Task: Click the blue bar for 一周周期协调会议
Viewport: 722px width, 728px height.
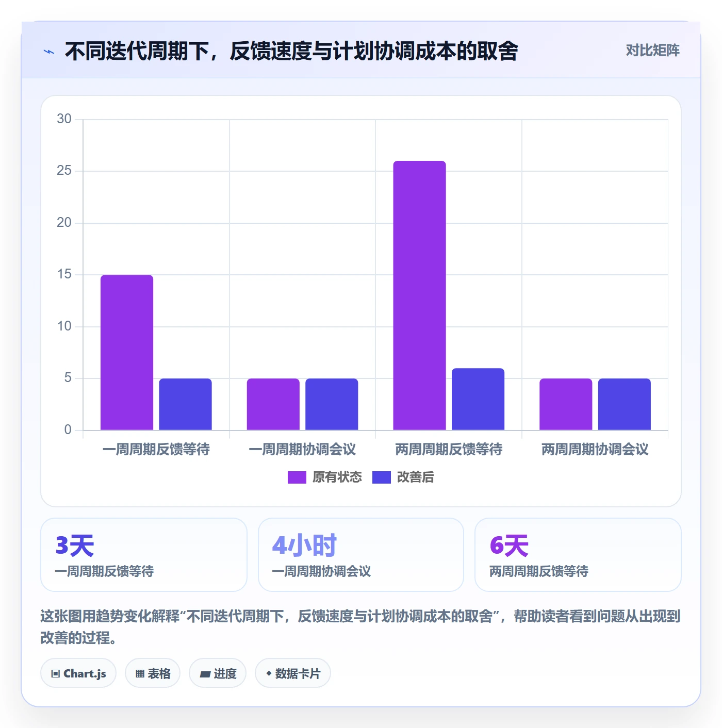Action: point(332,404)
